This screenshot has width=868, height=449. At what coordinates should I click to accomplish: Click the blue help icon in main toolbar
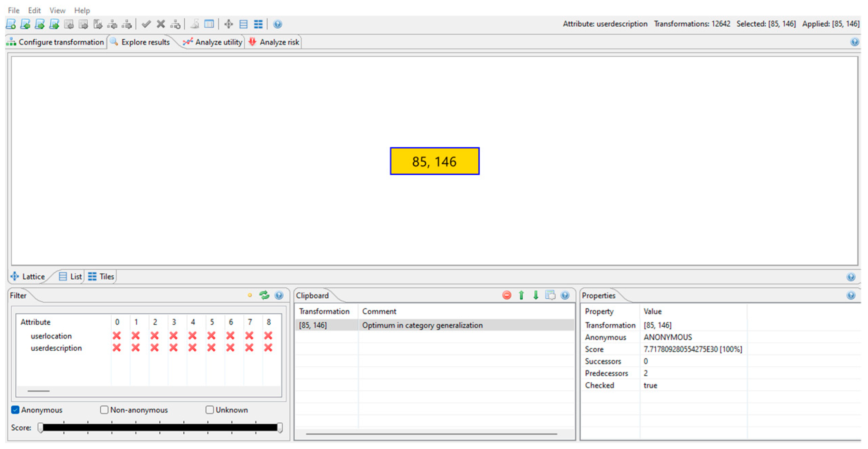[x=278, y=24]
